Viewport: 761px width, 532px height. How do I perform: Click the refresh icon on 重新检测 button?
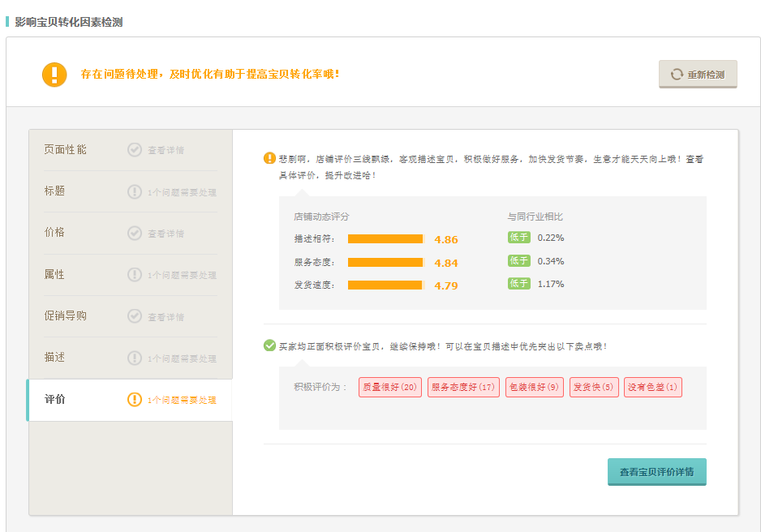click(677, 75)
